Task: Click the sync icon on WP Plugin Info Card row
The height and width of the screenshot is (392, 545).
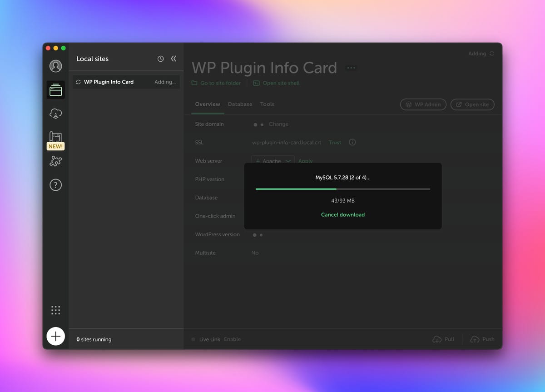Action: tap(78, 82)
